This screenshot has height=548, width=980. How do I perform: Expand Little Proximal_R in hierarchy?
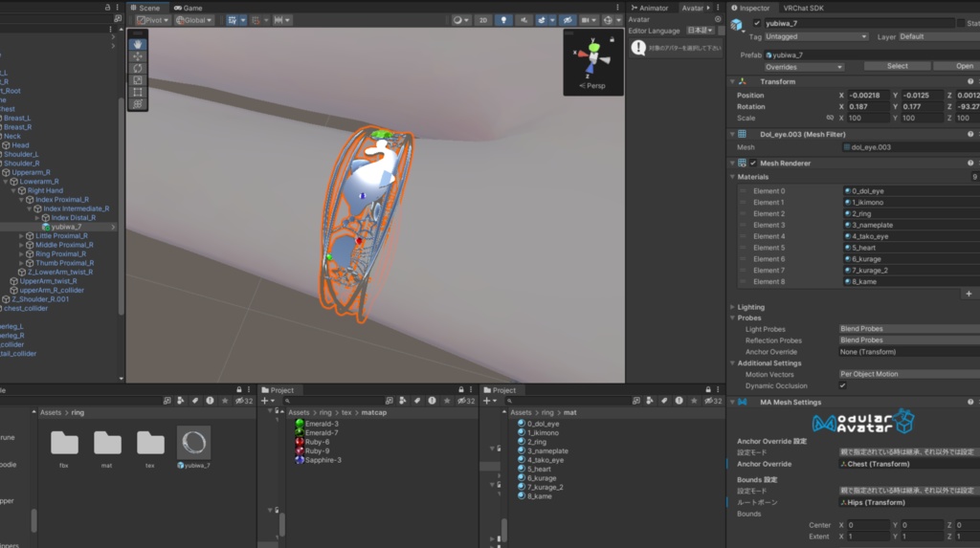(x=21, y=236)
